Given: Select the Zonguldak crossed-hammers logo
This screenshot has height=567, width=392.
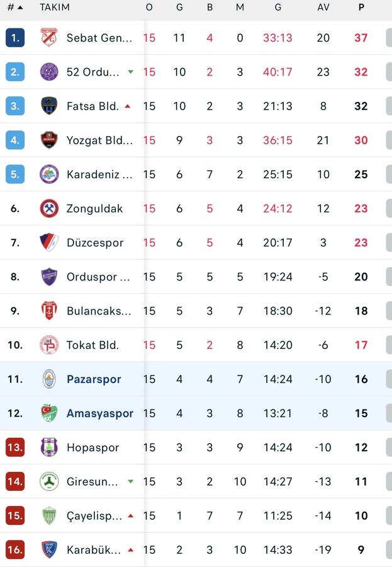Looking at the screenshot, I should pyautogui.click(x=49, y=209).
